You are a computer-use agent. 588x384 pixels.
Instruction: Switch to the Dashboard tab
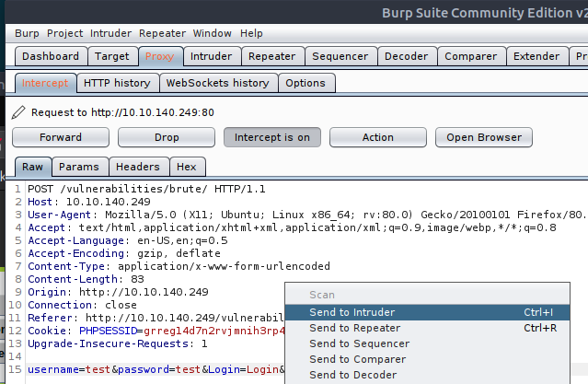click(51, 56)
